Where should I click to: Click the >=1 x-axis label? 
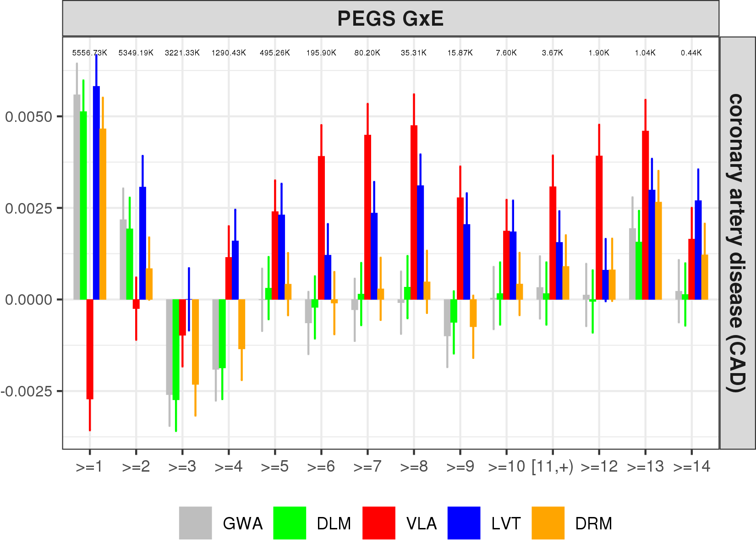pyautogui.click(x=89, y=467)
